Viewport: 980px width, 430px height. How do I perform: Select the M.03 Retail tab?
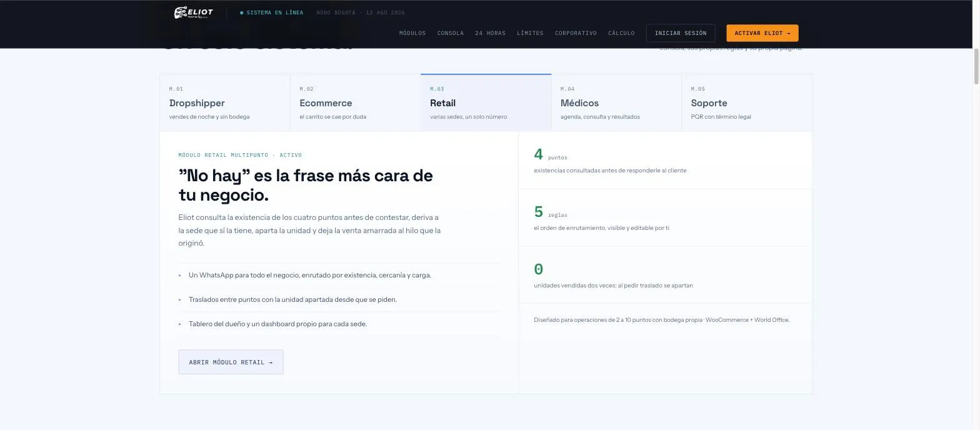[486, 102]
